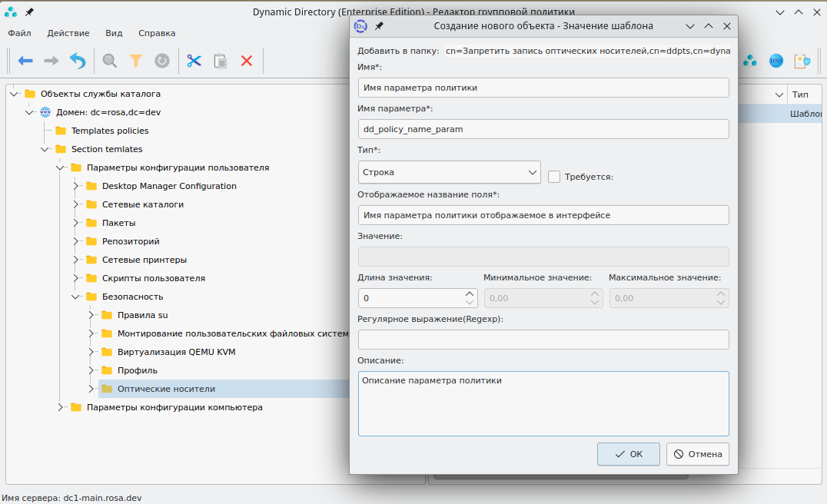Click the magnifier search icon
The image size is (827, 504).
[x=110, y=61]
